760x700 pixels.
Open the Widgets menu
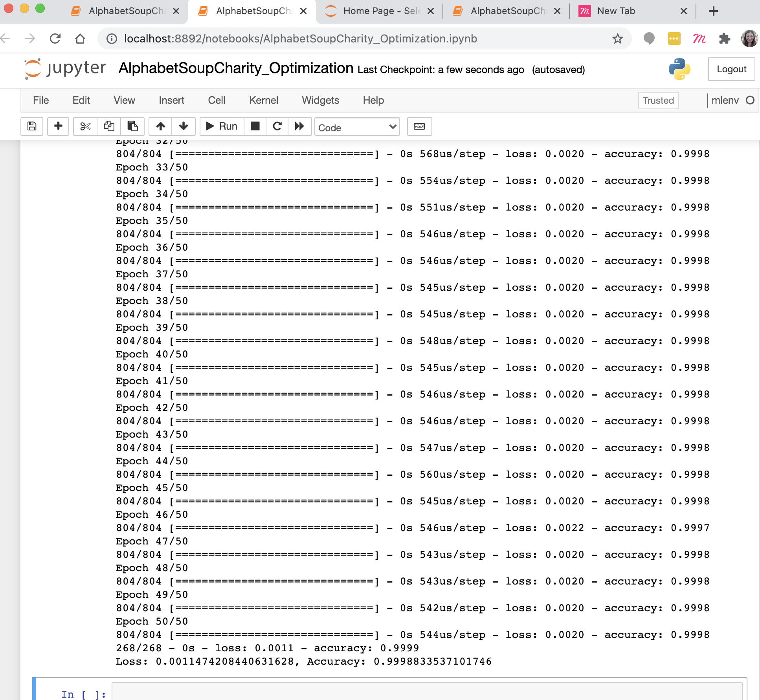click(320, 100)
